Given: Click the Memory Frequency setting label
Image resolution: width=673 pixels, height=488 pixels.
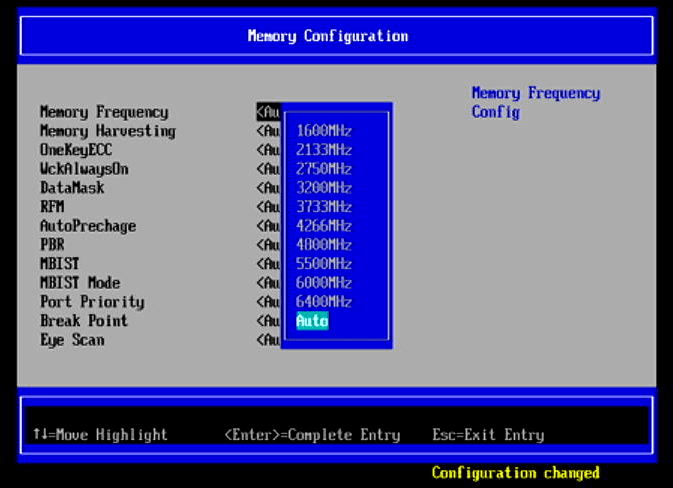Looking at the screenshot, I should click(104, 112).
